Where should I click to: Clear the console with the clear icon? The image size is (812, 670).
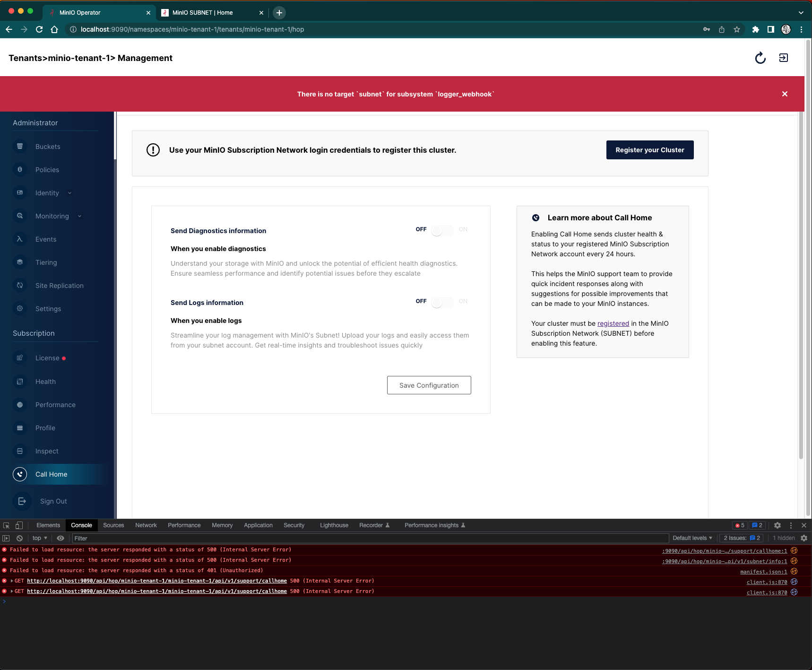(19, 538)
